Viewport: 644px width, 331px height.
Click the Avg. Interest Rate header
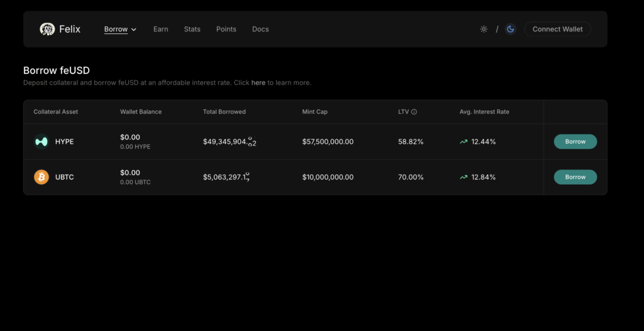tap(484, 112)
